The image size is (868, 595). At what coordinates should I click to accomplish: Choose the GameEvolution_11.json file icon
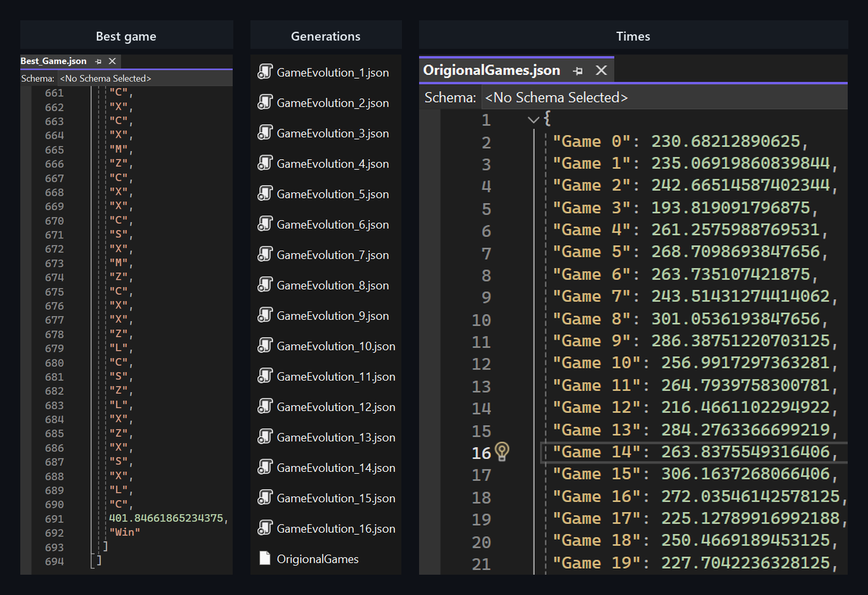pos(265,376)
